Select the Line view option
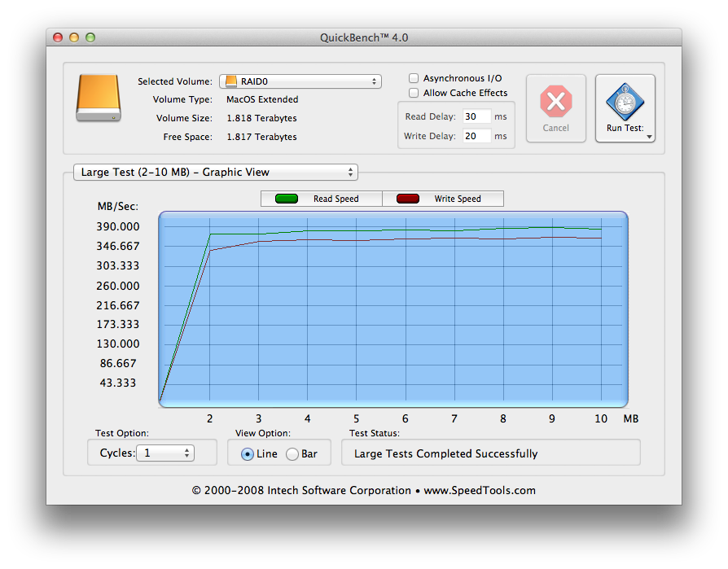728x569 pixels. (248, 454)
